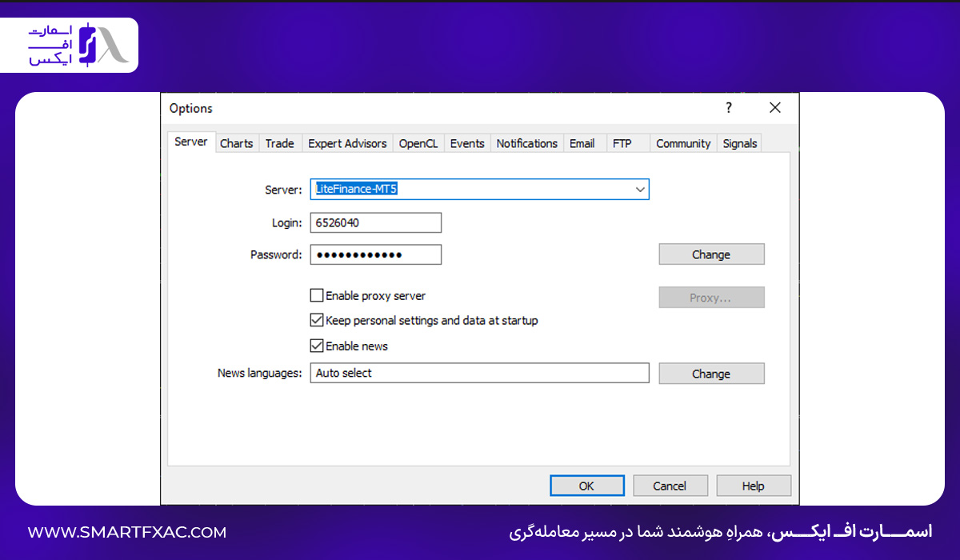This screenshot has width=960, height=560.
Task: Switch to the Server tab
Action: 191,142
